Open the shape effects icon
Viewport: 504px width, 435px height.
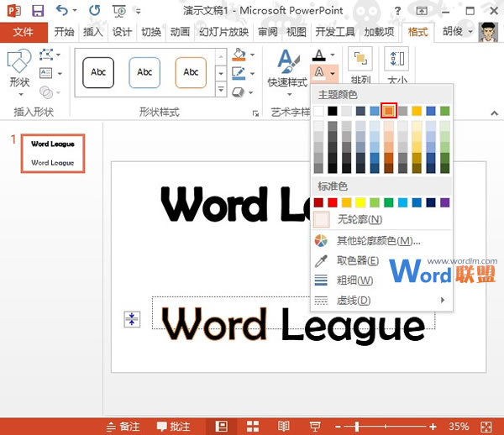click(x=239, y=92)
